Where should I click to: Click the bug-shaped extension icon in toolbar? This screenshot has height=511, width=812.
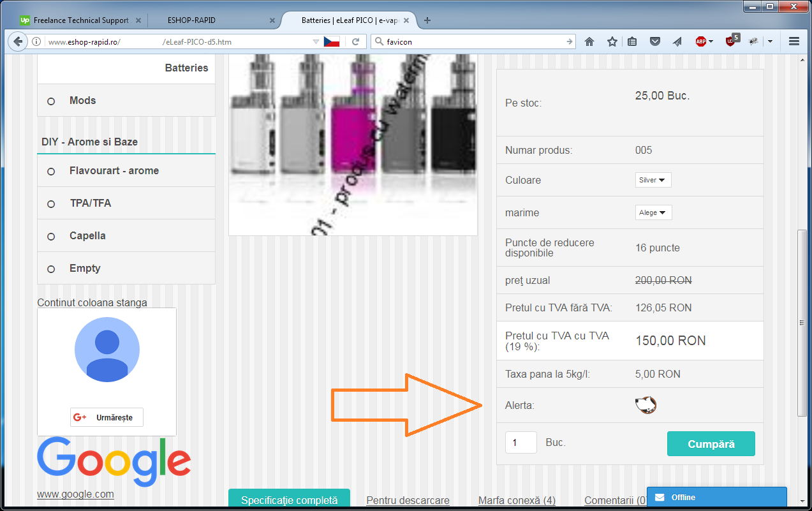pos(754,41)
